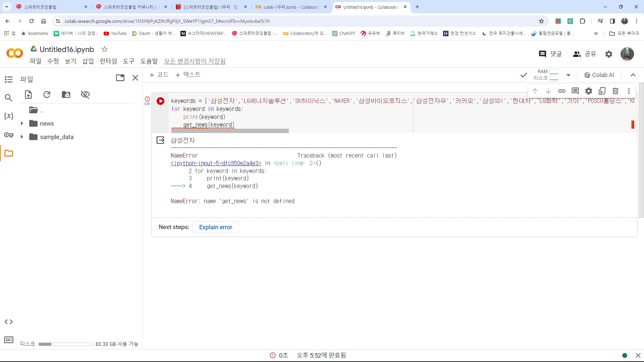Image resolution: width=644 pixels, height=362 pixels.
Task: Expand the news folder
Action: click(22, 123)
